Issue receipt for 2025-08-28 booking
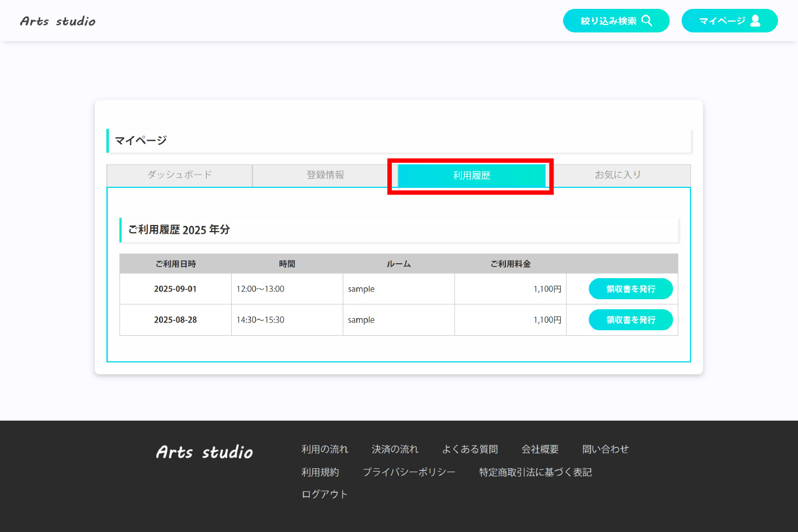798x532 pixels. pos(631,320)
